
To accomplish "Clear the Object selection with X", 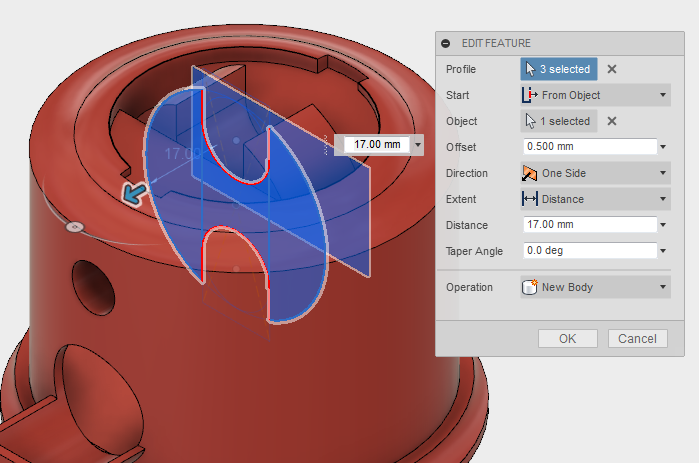I will click(612, 121).
